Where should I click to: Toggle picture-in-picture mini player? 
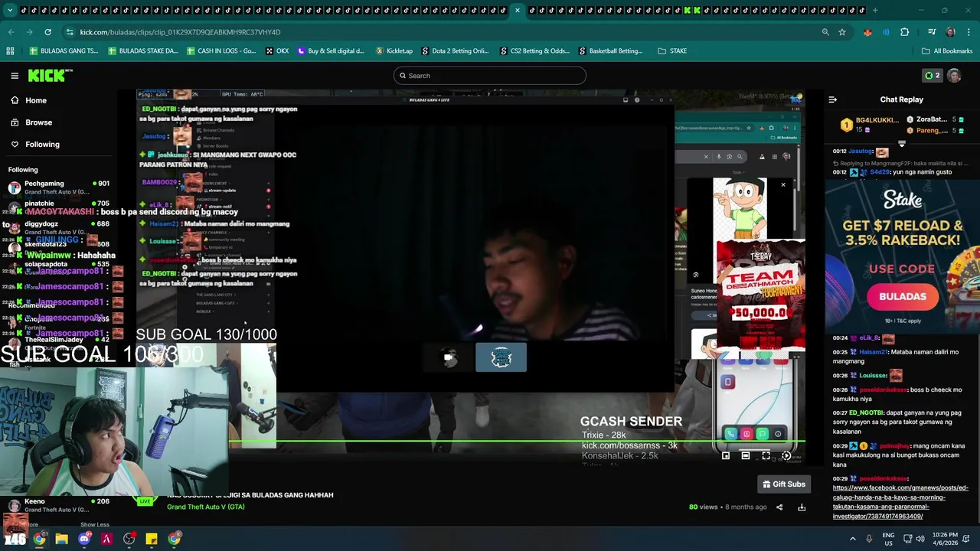726,455
